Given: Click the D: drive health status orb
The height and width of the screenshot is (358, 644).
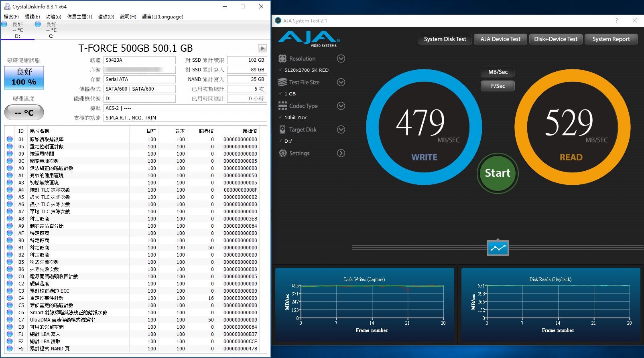Looking at the screenshot, I should point(4,24).
